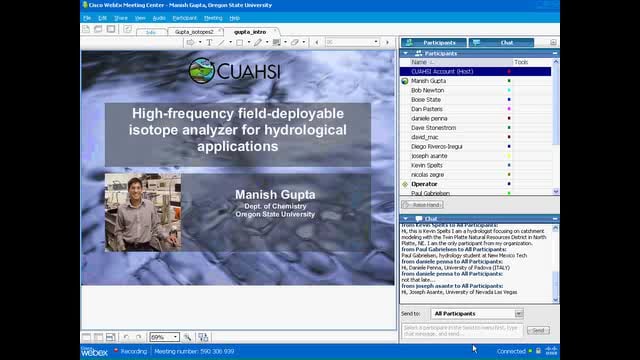Collapse the Participants panel triangle
The width and height of the screenshot is (640, 360).
pyautogui.click(x=406, y=53)
